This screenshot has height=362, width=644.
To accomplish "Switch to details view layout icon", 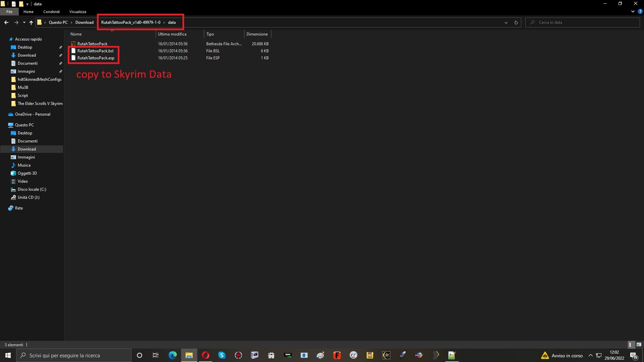I will coord(631,345).
